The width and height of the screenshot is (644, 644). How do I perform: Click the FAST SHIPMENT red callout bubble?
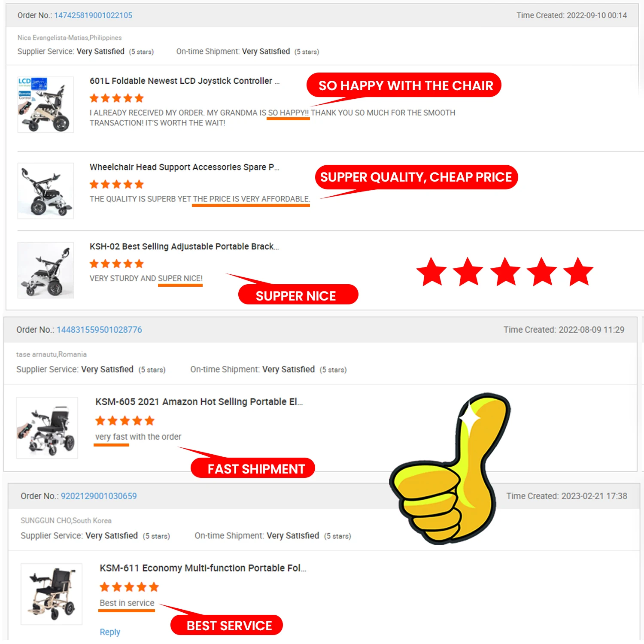[253, 468]
